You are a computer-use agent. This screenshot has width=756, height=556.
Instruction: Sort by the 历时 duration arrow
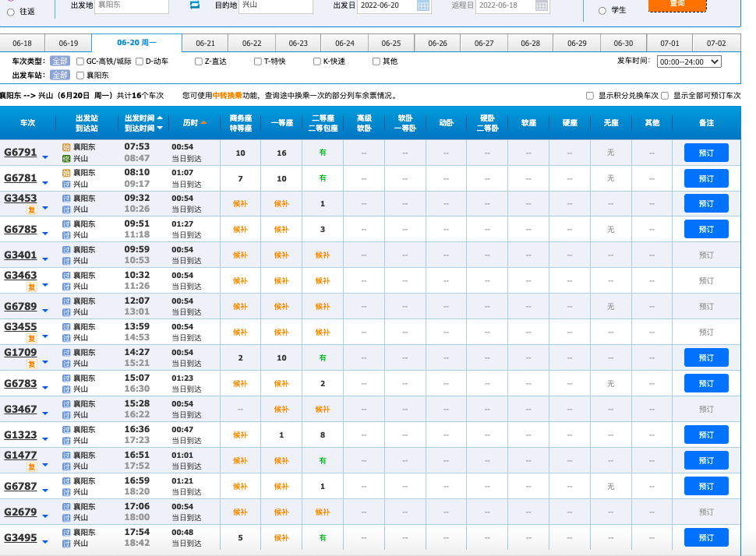[x=203, y=122]
